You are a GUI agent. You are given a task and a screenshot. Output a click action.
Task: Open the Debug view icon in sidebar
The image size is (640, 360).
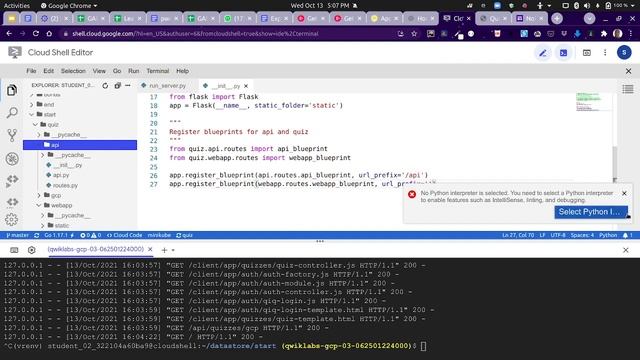12,158
